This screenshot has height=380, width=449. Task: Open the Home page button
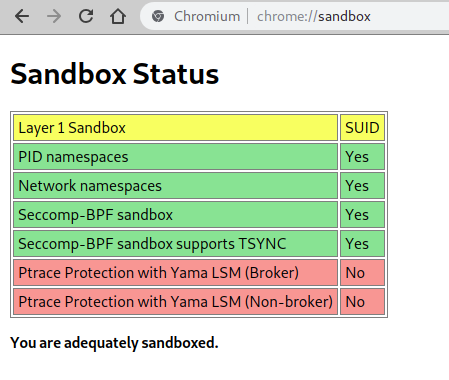118,16
